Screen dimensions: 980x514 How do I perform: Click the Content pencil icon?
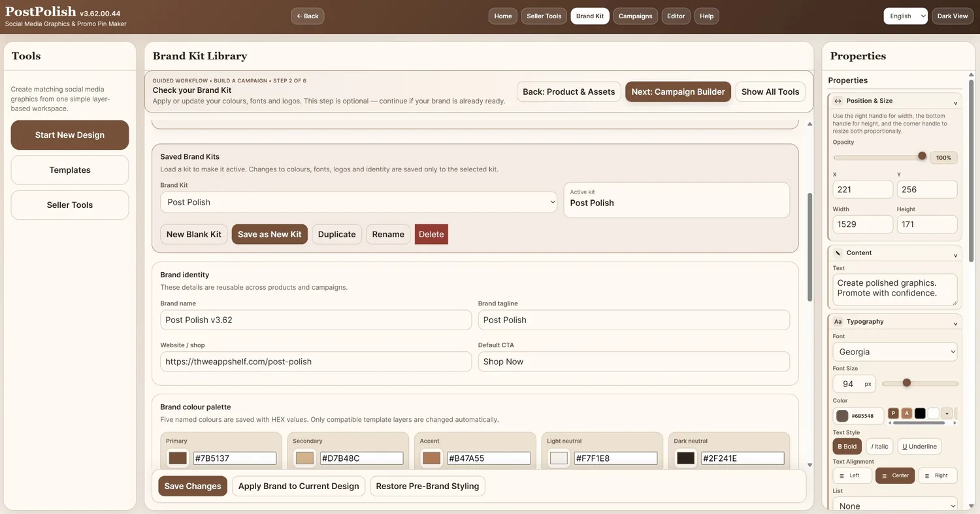tap(838, 252)
